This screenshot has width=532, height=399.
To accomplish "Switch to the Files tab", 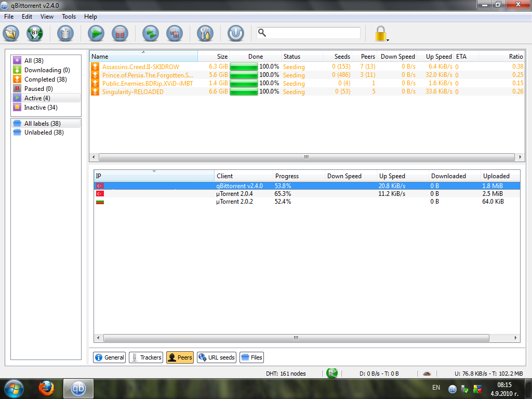I will coord(251,357).
